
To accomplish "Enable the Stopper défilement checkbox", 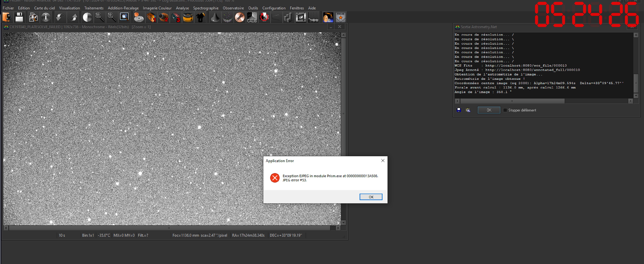I will (x=505, y=110).
